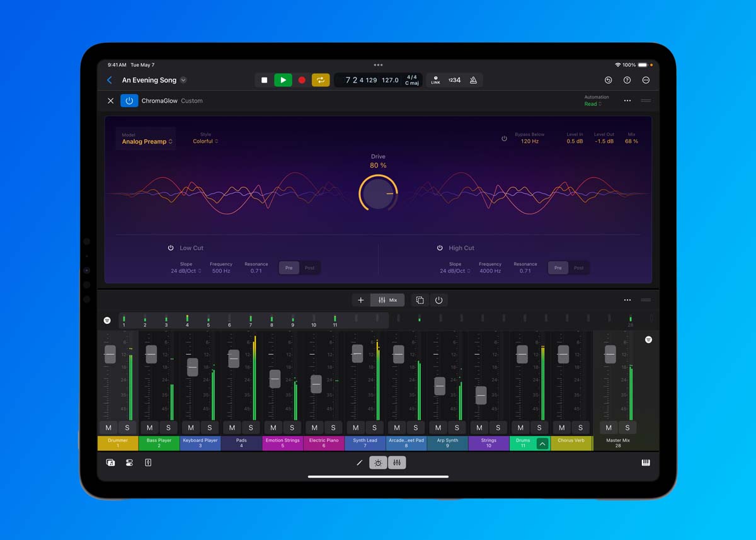Viewport: 756px width, 540px height.
Task: Open the track inspector toggles icon
Action: [129, 462]
